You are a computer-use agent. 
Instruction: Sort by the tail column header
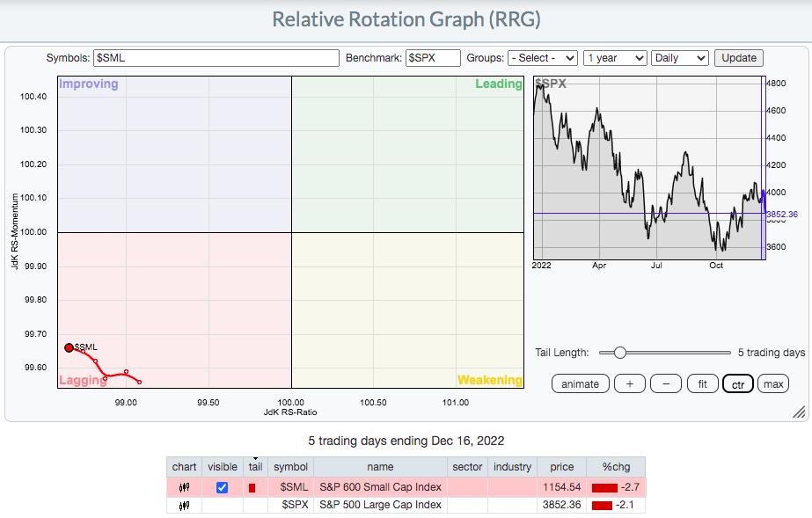[x=255, y=467]
